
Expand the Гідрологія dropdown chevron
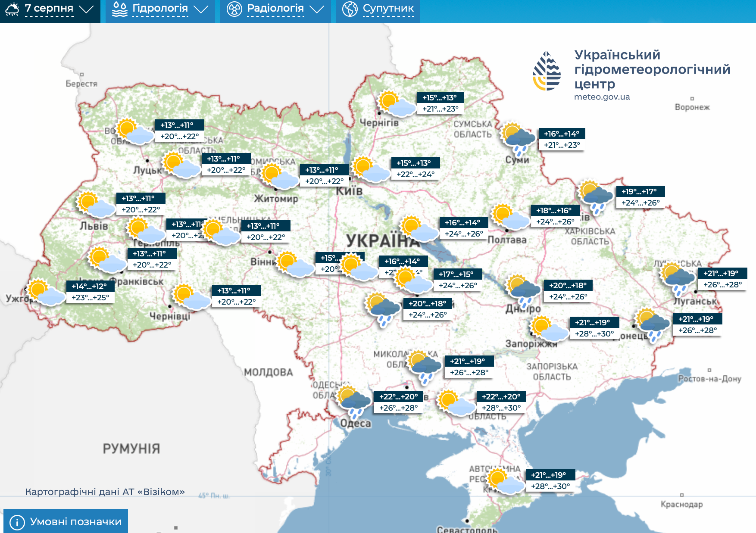pyautogui.click(x=201, y=9)
